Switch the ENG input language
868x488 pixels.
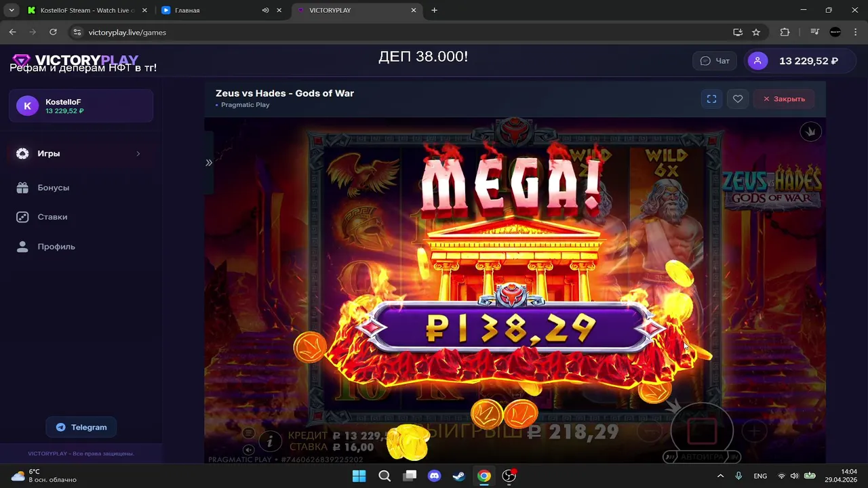760,476
